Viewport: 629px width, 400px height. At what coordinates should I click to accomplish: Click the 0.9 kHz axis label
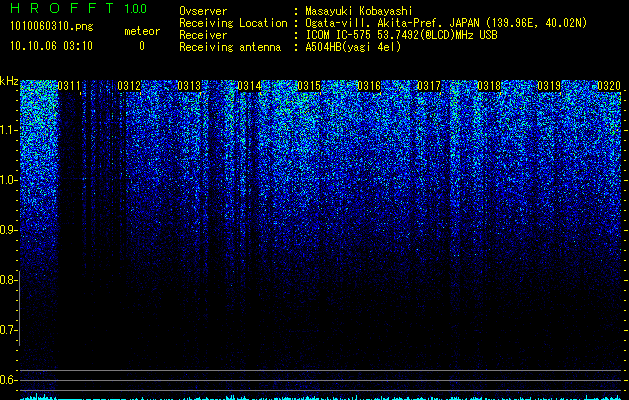[8, 230]
